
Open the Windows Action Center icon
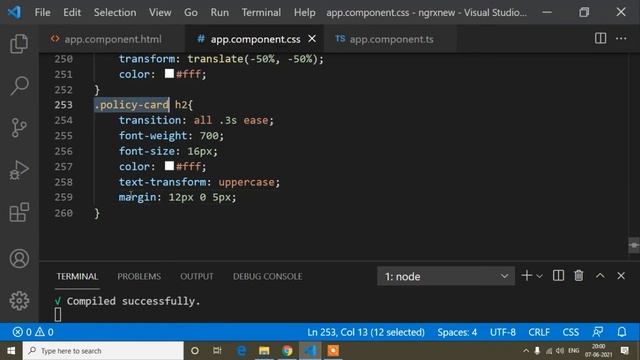[624, 351]
